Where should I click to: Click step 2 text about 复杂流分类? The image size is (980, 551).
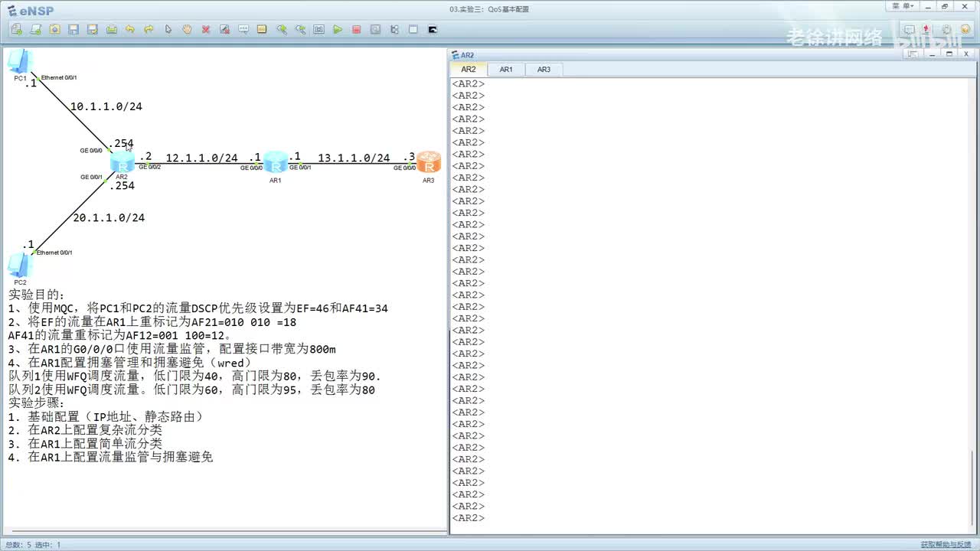[x=85, y=430]
